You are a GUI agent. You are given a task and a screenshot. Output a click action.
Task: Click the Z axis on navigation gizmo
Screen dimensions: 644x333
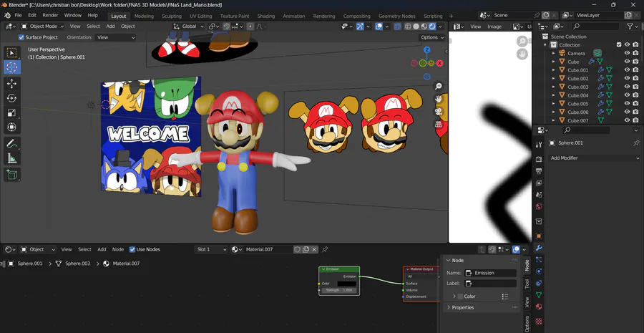427,49
